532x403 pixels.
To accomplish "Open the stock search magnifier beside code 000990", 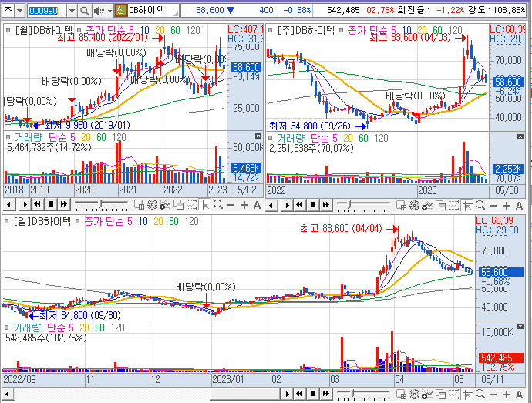I will [84, 11].
